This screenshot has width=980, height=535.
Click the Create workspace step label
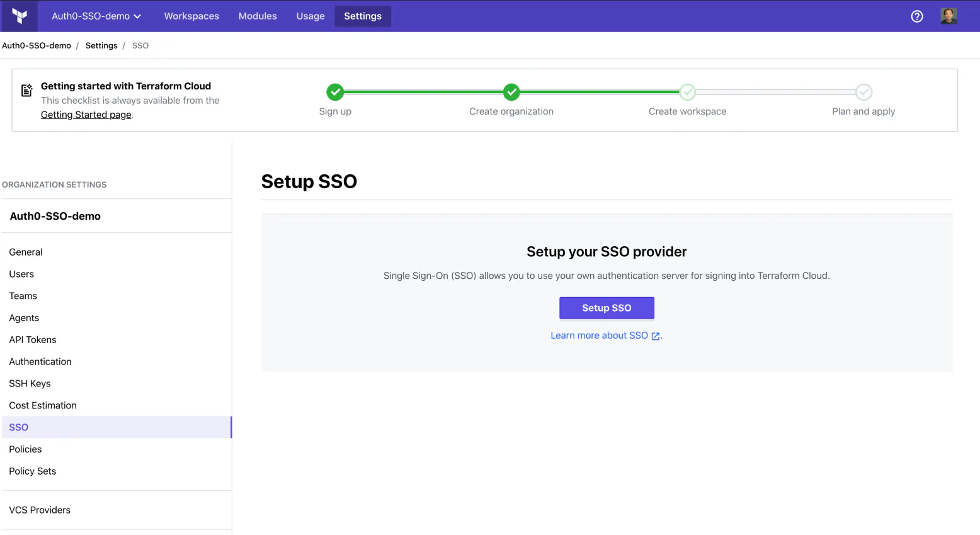click(687, 111)
